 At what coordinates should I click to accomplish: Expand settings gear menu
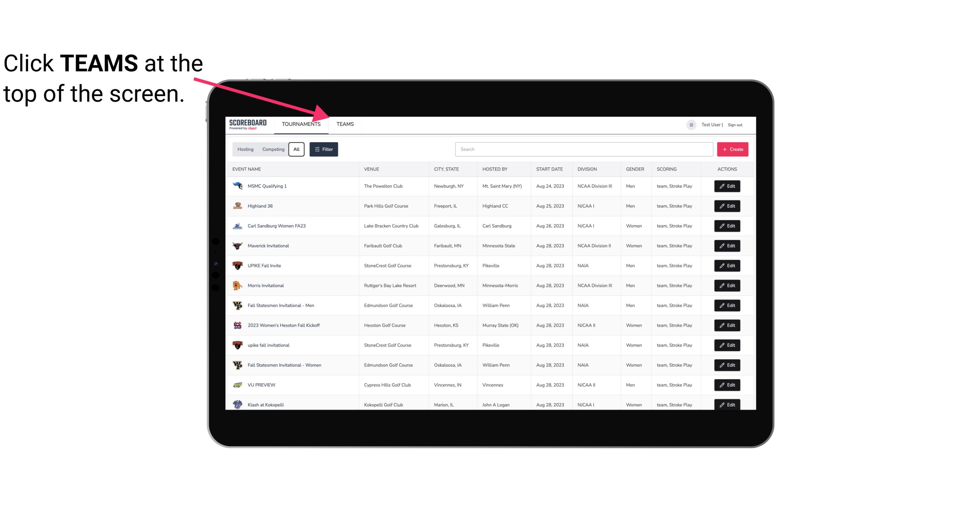(691, 125)
